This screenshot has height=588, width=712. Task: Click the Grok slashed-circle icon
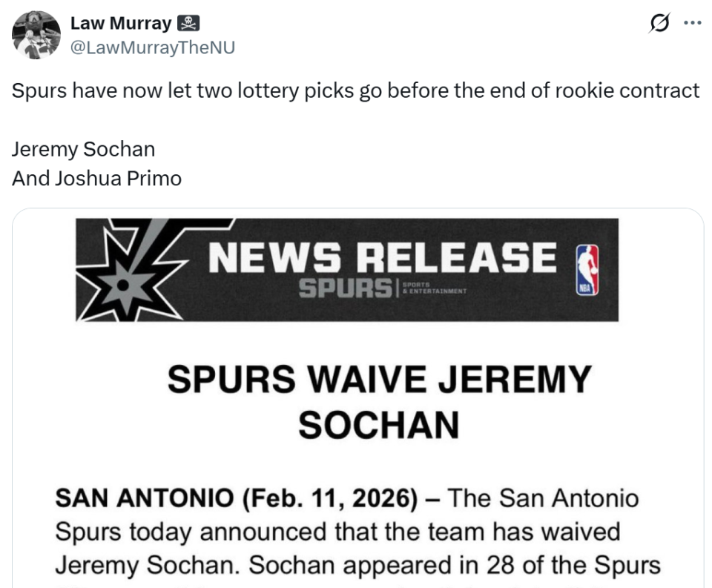[x=658, y=24]
